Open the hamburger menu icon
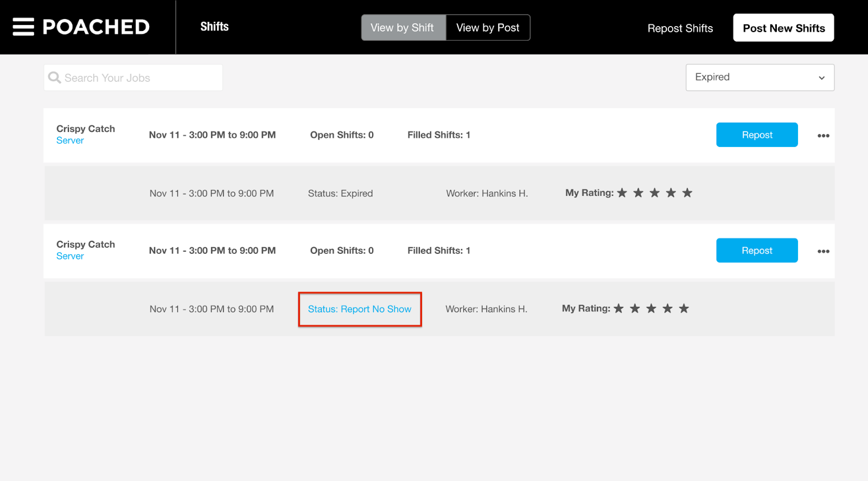868x481 pixels. click(x=23, y=27)
